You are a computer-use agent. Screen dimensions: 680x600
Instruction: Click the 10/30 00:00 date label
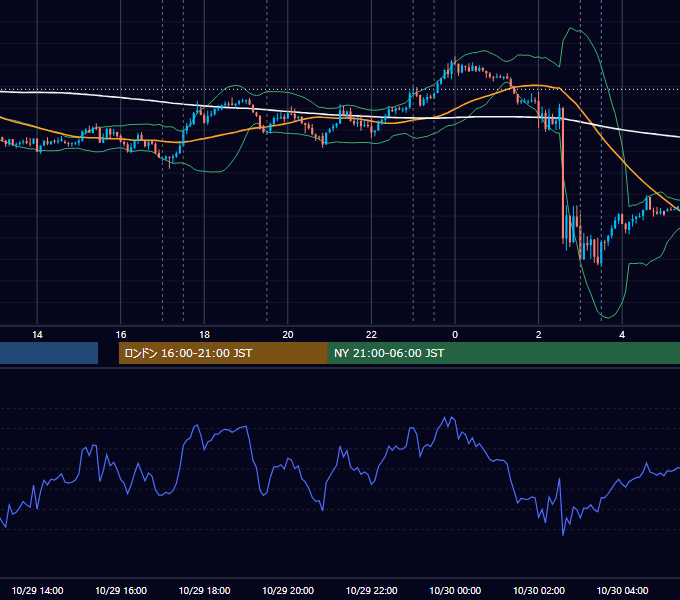click(x=455, y=590)
